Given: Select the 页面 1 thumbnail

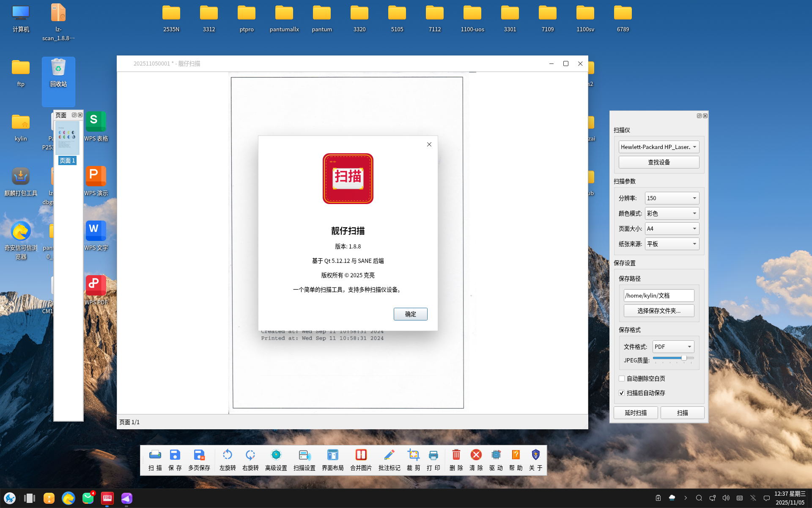Looking at the screenshot, I should pyautogui.click(x=67, y=143).
